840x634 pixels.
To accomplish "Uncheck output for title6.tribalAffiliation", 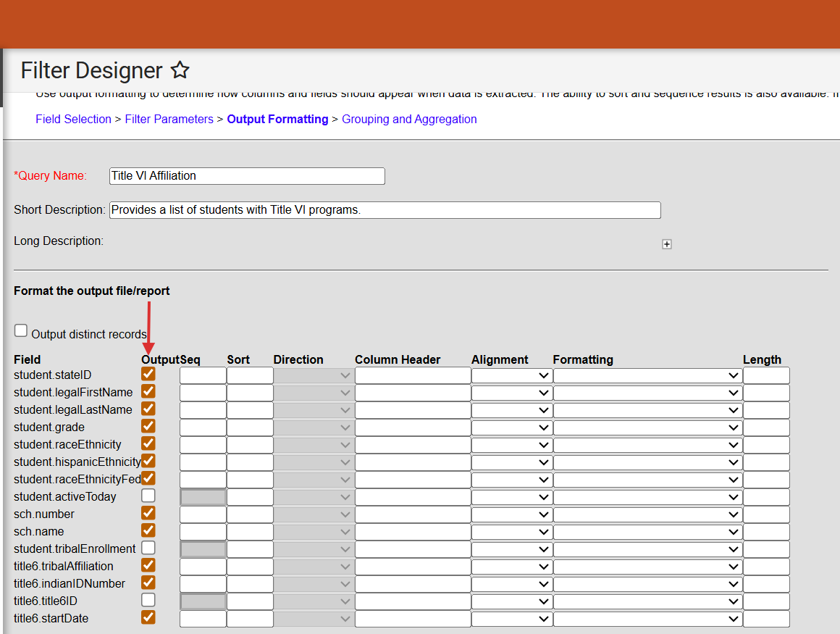I will click(148, 565).
